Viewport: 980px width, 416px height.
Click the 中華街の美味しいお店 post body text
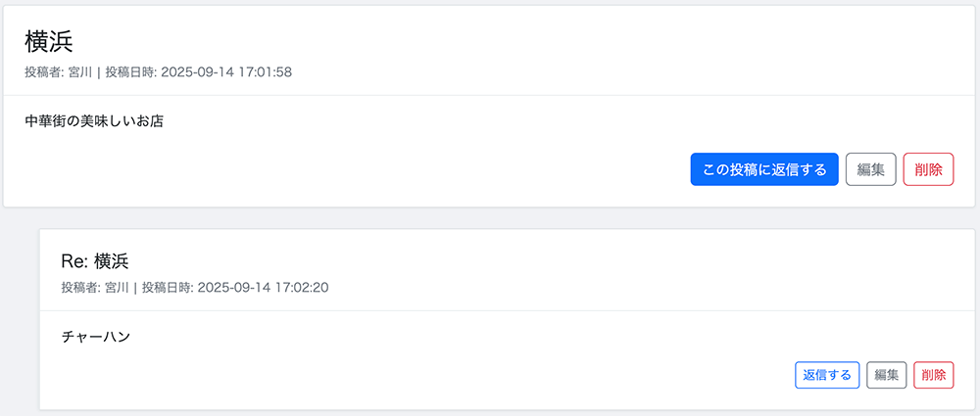click(x=94, y=122)
